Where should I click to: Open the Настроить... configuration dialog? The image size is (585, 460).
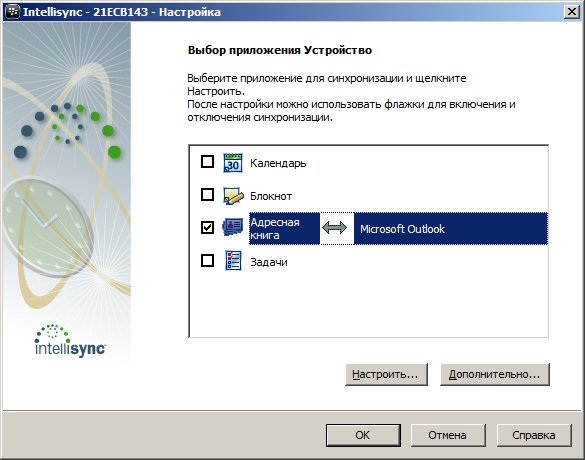click(386, 374)
